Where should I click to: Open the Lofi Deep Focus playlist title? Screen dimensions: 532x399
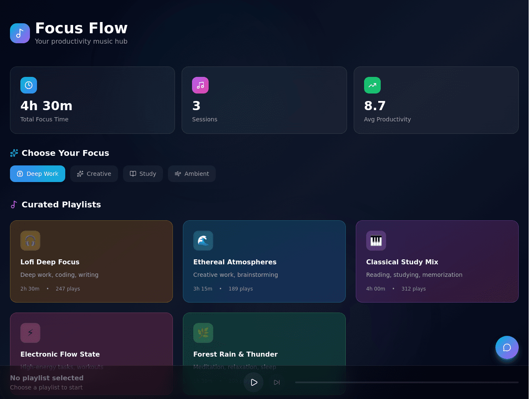click(x=50, y=262)
